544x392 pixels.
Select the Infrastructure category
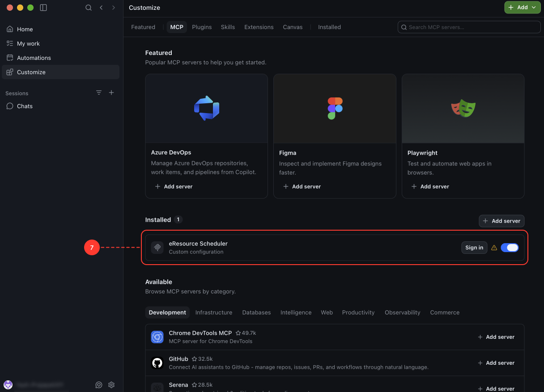214,312
